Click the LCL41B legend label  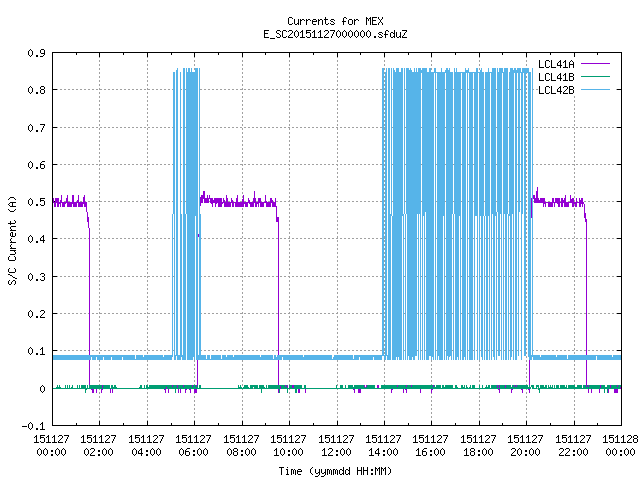click(x=556, y=77)
